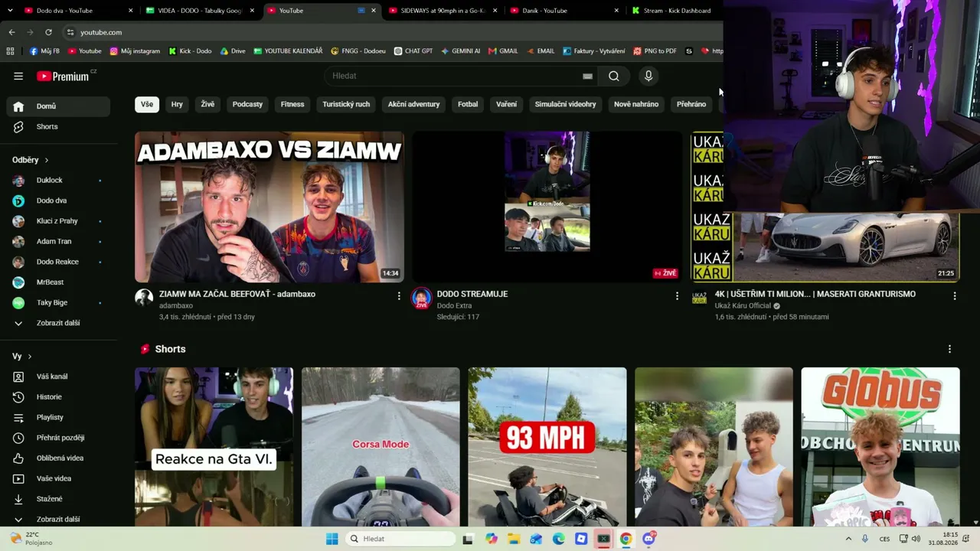Screen dimensions: 980x551
Task: Open Dodo Extra live channel avatar
Action: click(422, 298)
